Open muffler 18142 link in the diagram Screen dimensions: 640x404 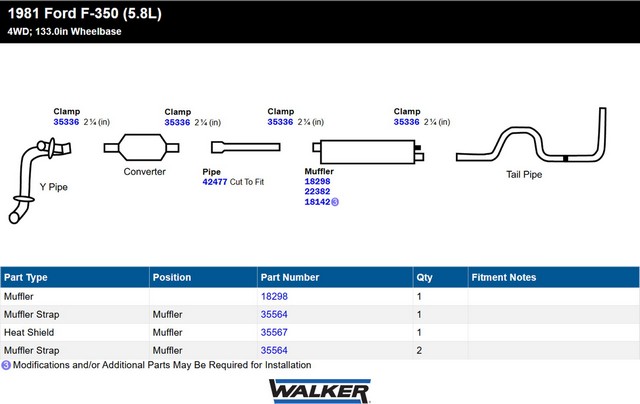click(317, 202)
